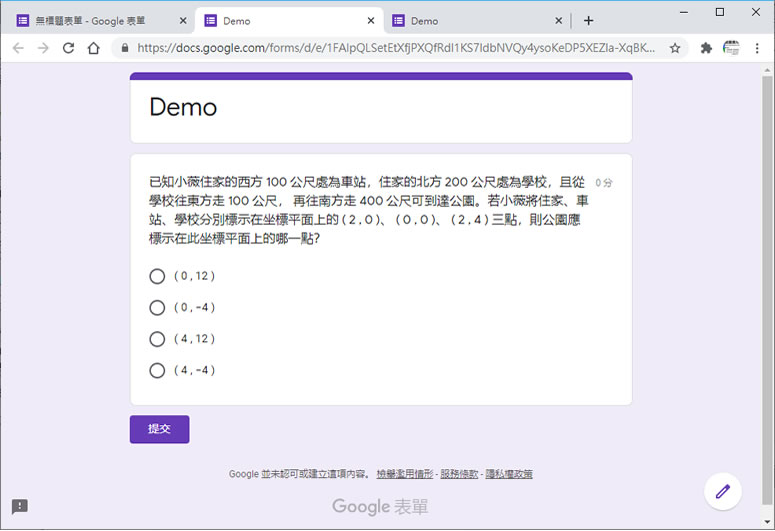775x531 pixels.
Task: Choose the answer ( 4 , -4 )
Action: point(157,370)
